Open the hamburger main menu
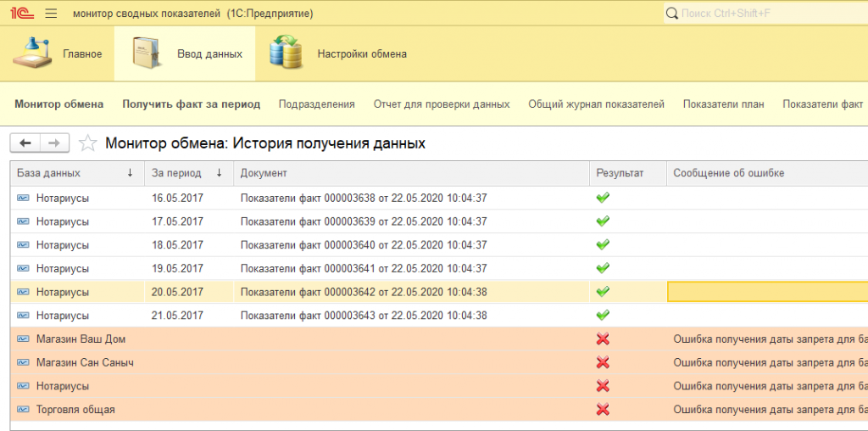The height and width of the screenshot is (431, 868). point(51,14)
